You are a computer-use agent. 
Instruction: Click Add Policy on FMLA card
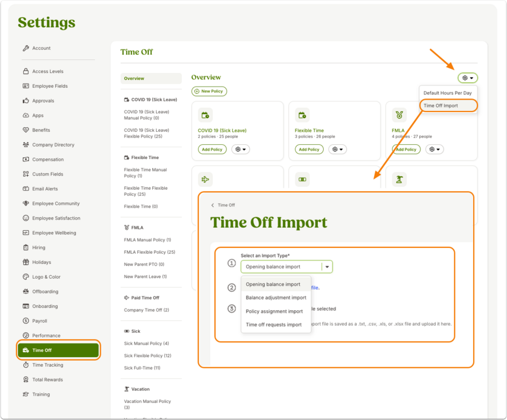tap(406, 149)
